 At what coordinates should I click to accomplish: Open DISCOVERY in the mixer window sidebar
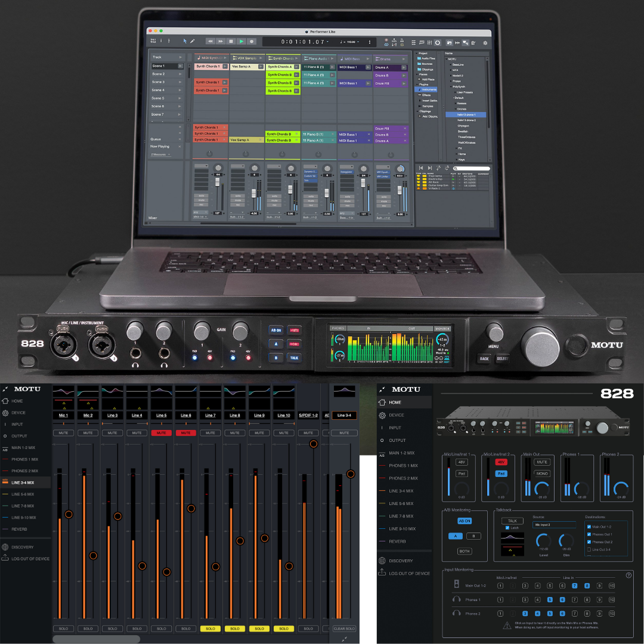click(22, 547)
